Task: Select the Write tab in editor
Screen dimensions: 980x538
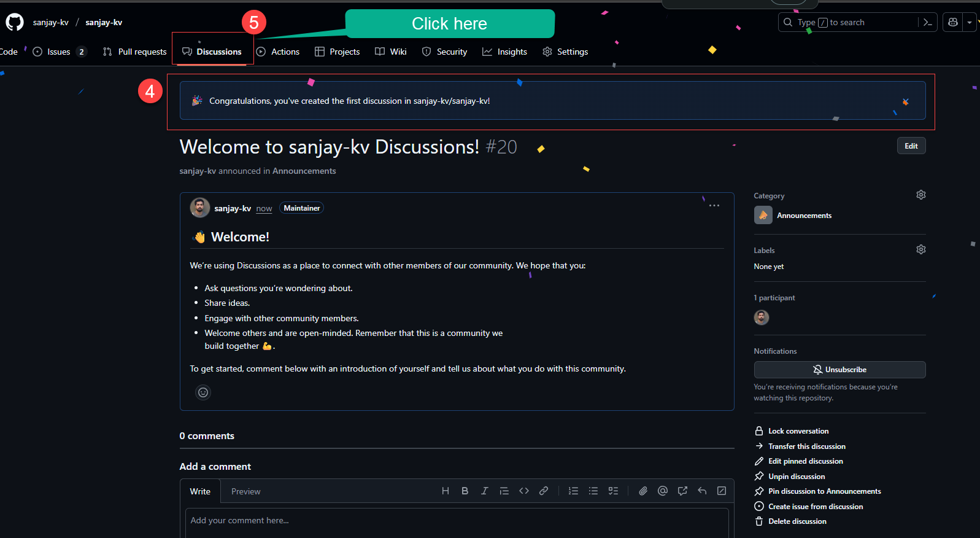Action: coord(200,491)
